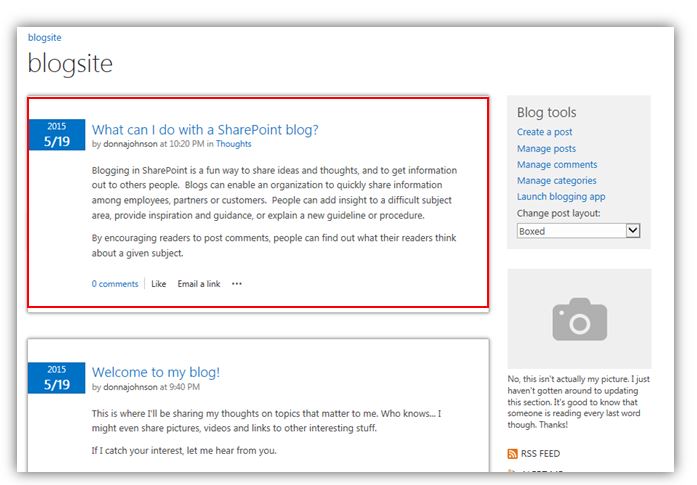
Task: Open 'What can I do with a SharePoint blog?' post
Action: [205, 130]
